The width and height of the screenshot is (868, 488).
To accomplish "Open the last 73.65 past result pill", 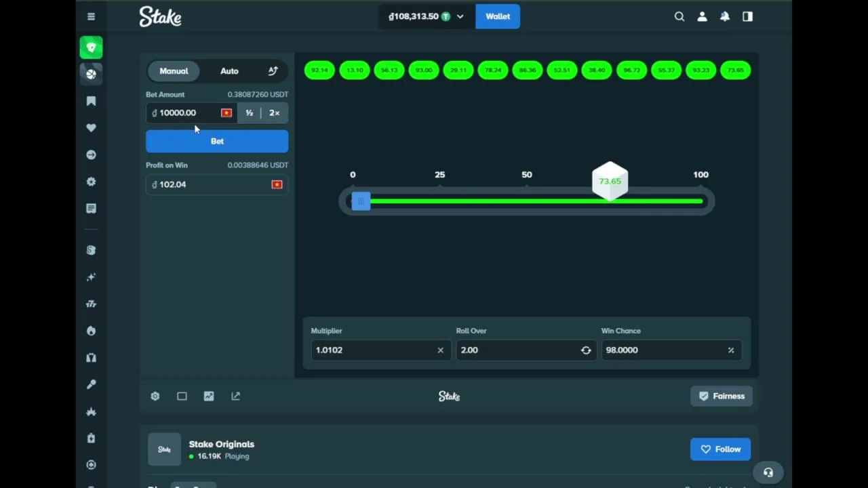I will [735, 70].
